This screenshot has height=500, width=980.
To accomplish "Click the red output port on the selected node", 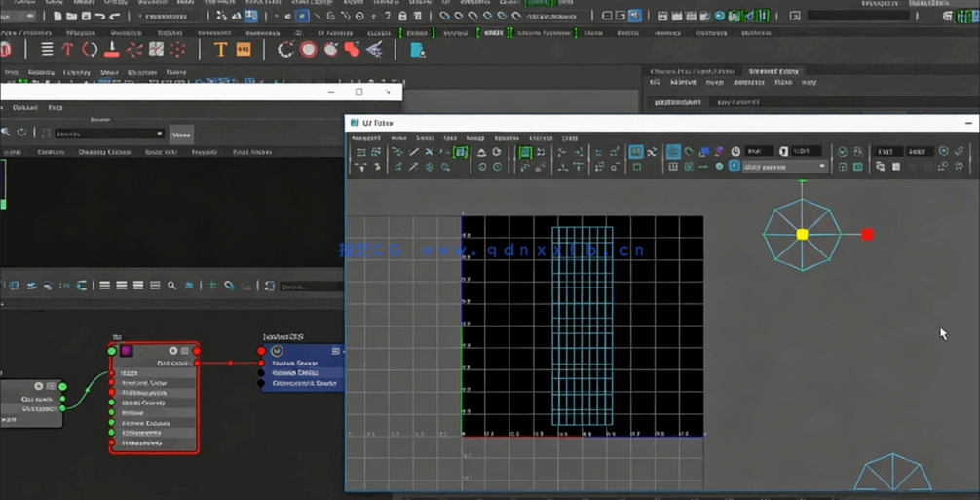I will 198,363.
